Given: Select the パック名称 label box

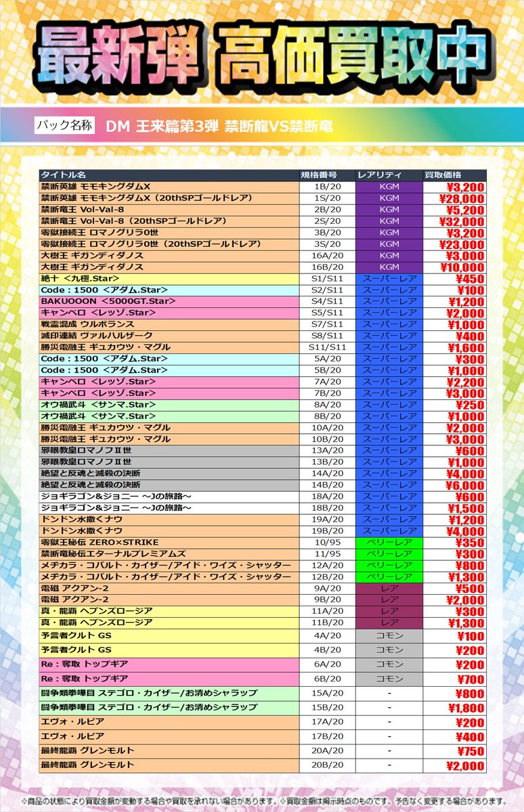Looking at the screenshot, I should 65,125.
